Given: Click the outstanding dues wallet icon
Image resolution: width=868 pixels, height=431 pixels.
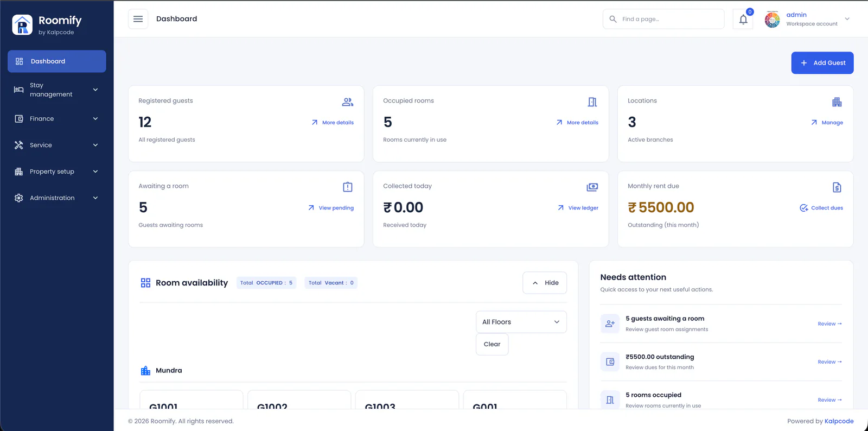Looking at the screenshot, I should 610,362.
